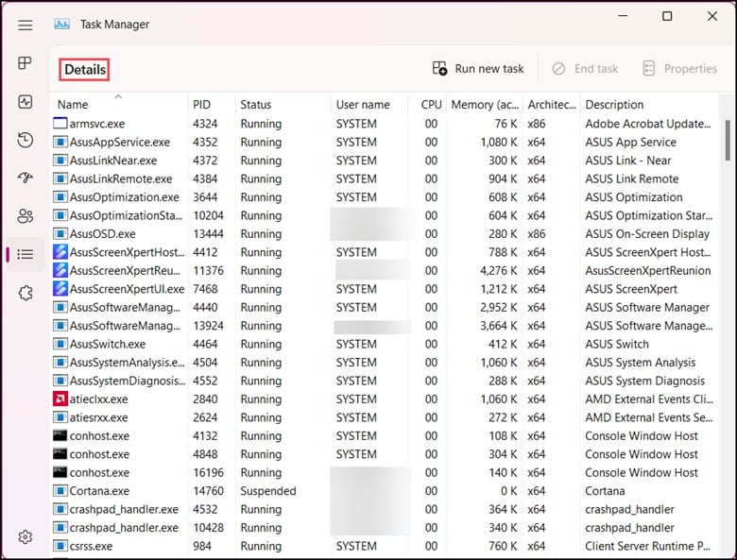Viewport: 737px width, 560px height.
Task: Sort list by Name column header
Action: [x=73, y=105]
